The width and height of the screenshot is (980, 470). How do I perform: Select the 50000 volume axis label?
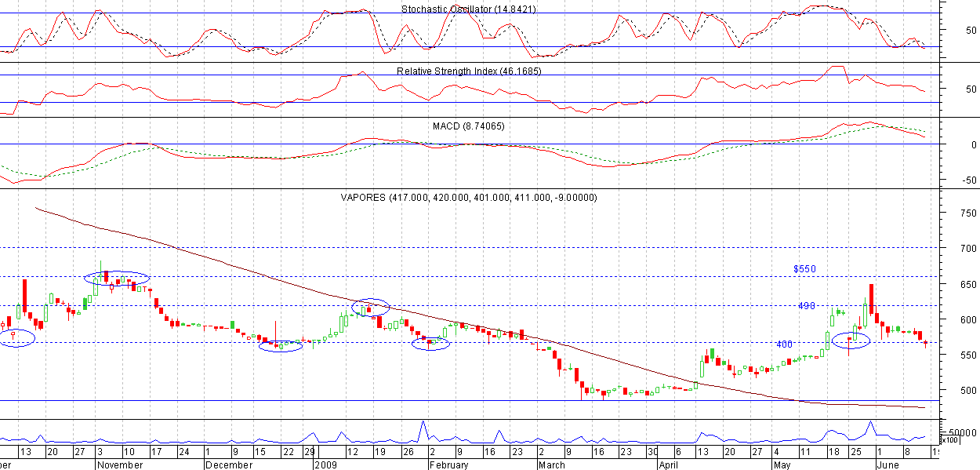pyautogui.click(x=961, y=432)
